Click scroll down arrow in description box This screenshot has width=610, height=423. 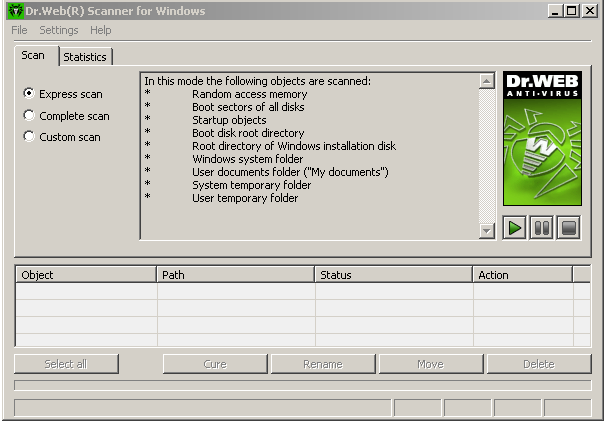click(486, 230)
